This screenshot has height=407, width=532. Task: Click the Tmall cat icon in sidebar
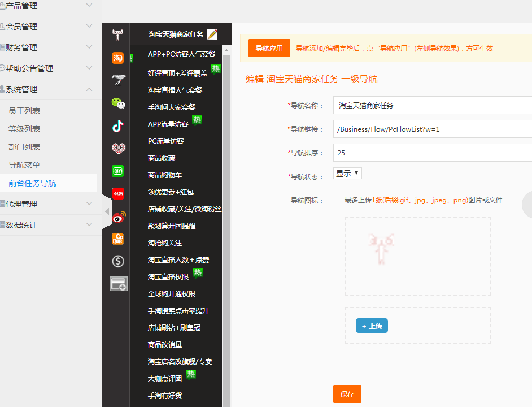(x=117, y=35)
